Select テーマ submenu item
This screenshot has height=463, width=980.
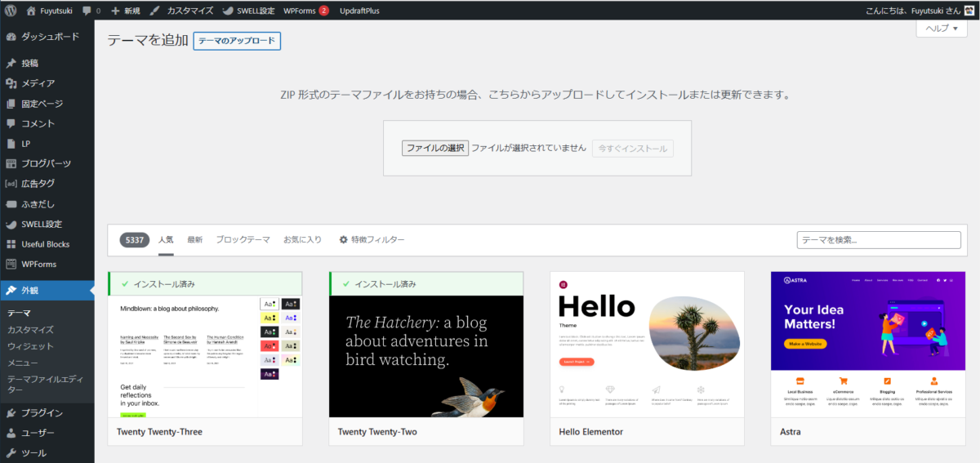19,313
